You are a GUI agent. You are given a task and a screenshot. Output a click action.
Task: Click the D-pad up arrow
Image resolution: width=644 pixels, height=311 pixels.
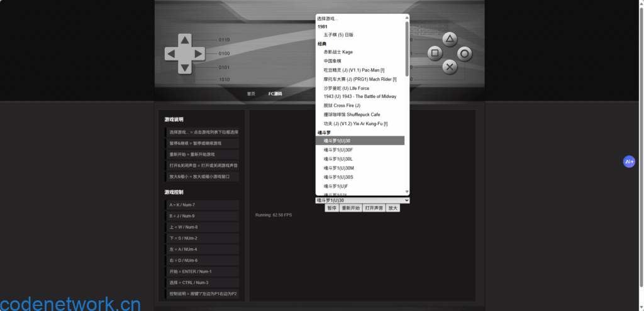coord(185,40)
